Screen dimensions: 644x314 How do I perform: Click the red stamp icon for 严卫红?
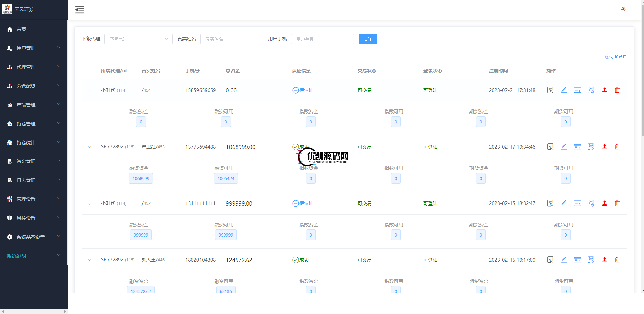click(604, 147)
